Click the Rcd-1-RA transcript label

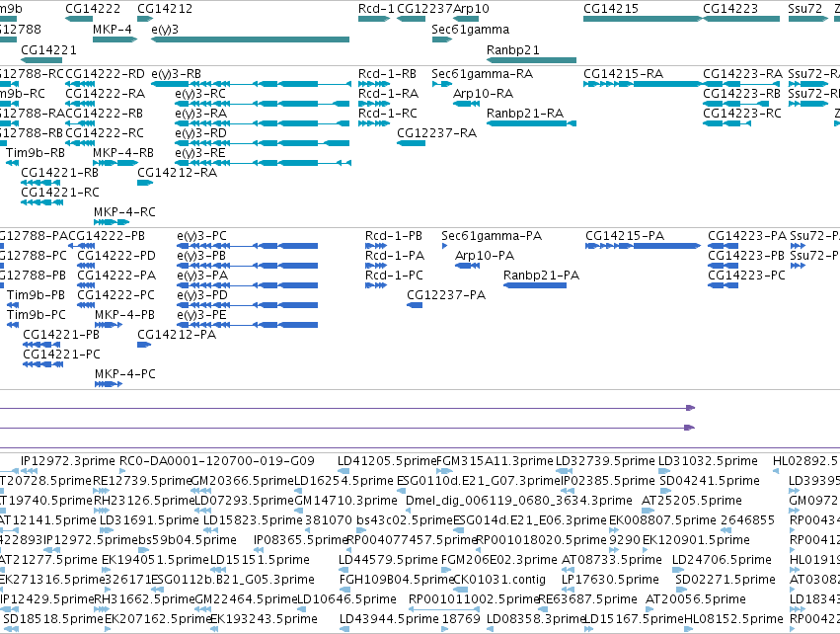(388, 94)
